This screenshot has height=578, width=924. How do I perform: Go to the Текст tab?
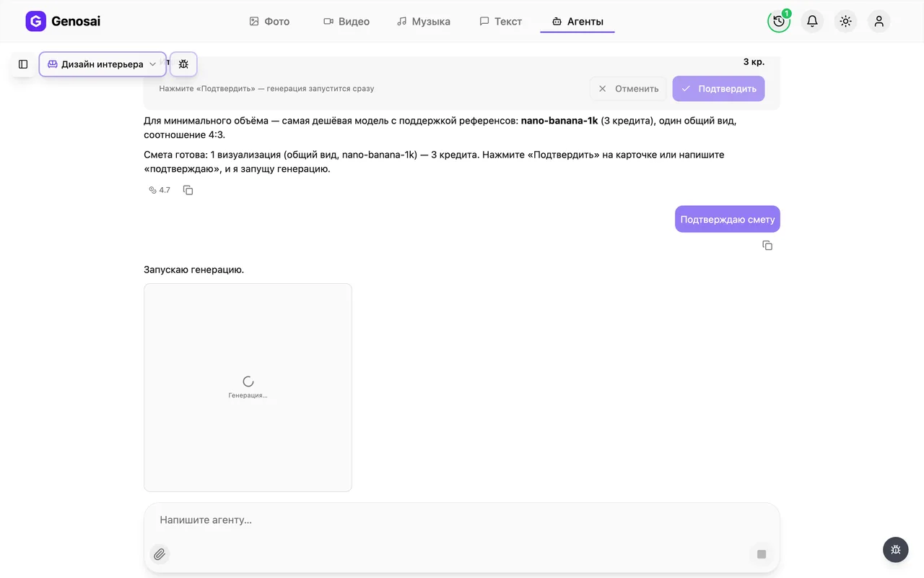(501, 22)
